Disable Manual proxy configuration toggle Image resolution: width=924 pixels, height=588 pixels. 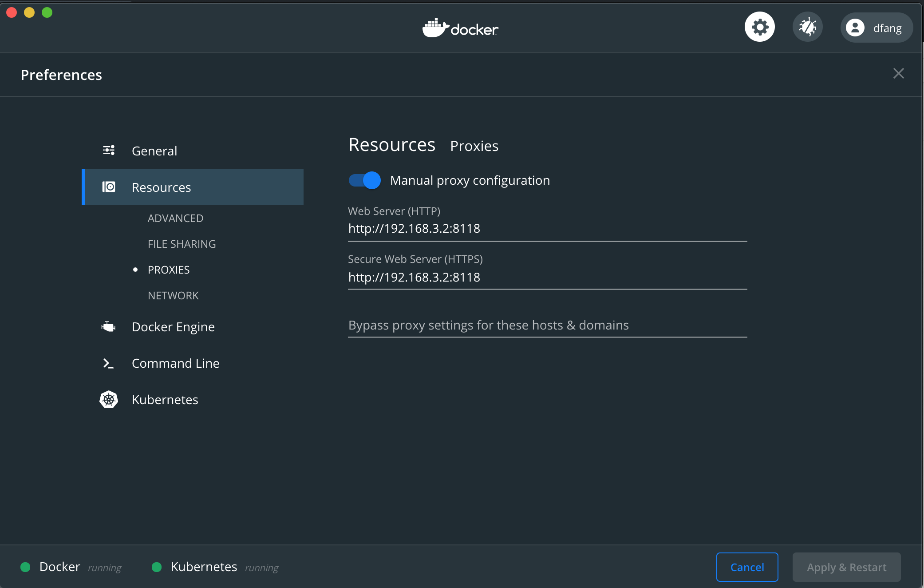coord(365,180)
